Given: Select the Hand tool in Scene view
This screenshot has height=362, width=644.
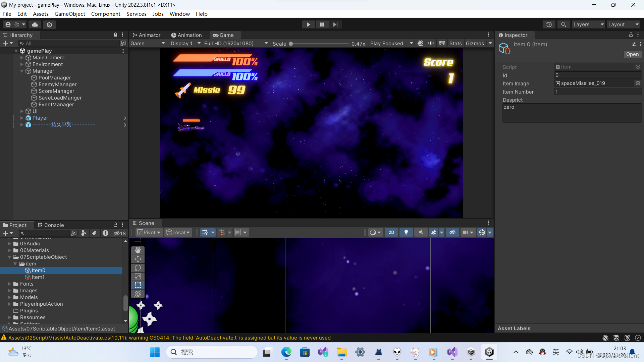Looking at the screenshot, I should click(x=138, y=250).
